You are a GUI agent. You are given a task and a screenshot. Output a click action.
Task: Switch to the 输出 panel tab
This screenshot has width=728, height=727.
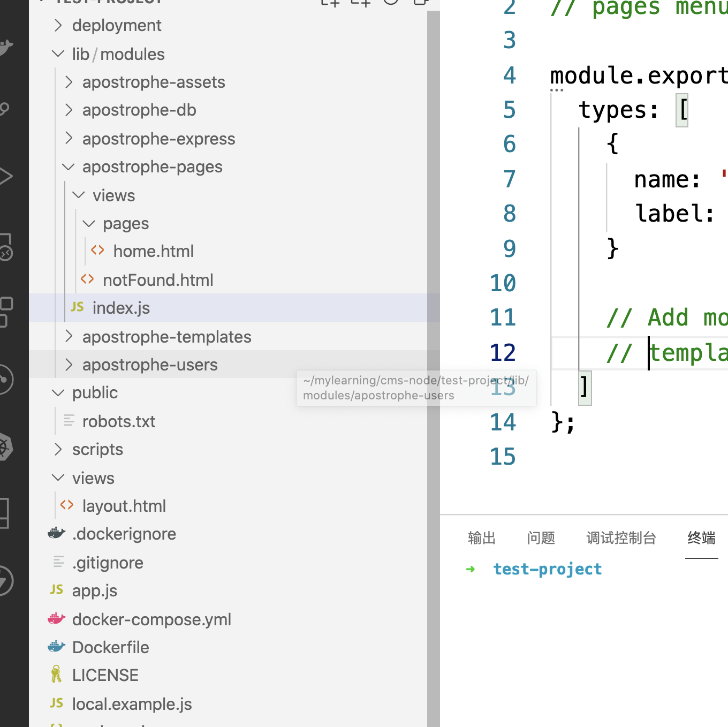click(x=482, y=538)
